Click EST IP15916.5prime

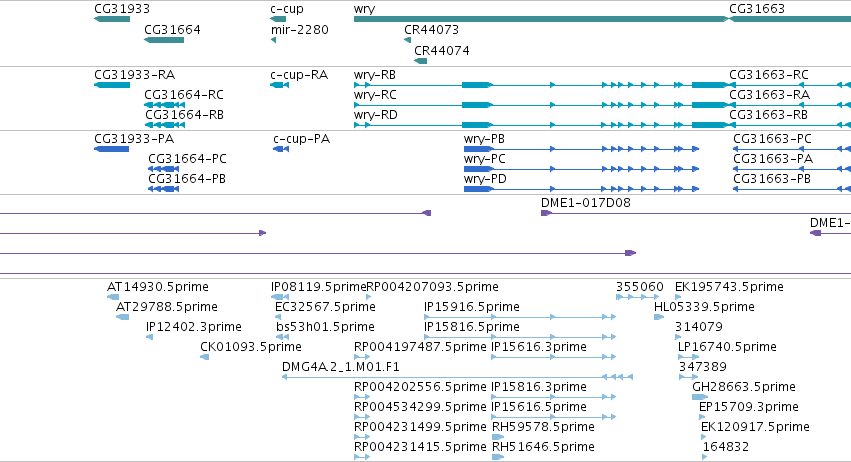pyautogui.click(x=472, y=307)
